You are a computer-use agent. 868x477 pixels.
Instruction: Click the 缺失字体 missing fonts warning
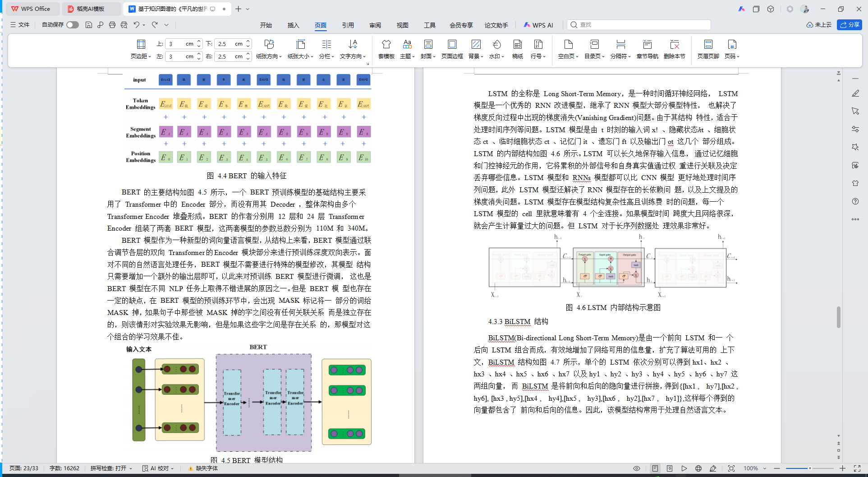click(x=203, y=468)
